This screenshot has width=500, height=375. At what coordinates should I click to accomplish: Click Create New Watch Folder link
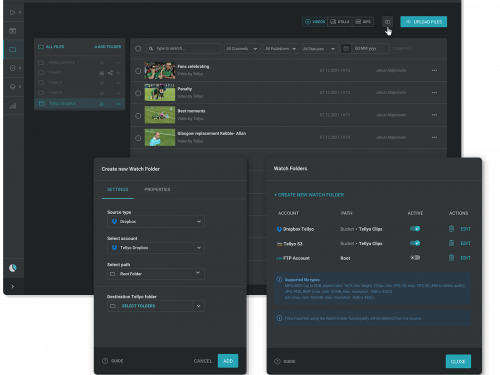tap(309, 195)
